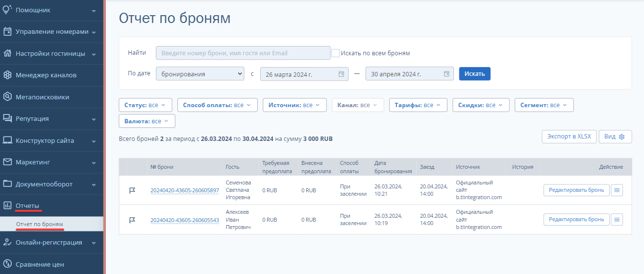644x274 pixels.
Task: Click the Искать search button
Action: 474,74
